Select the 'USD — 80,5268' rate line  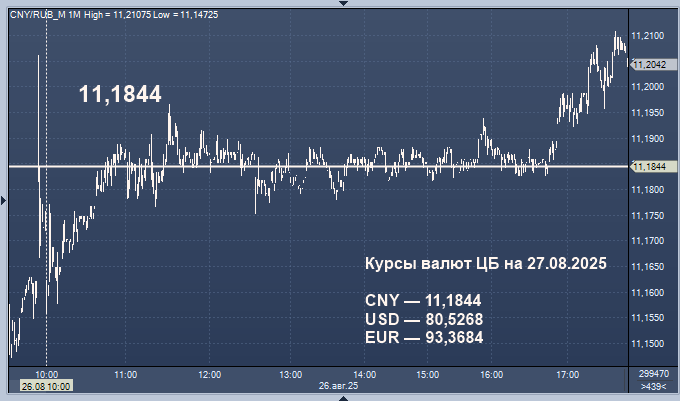425,319
